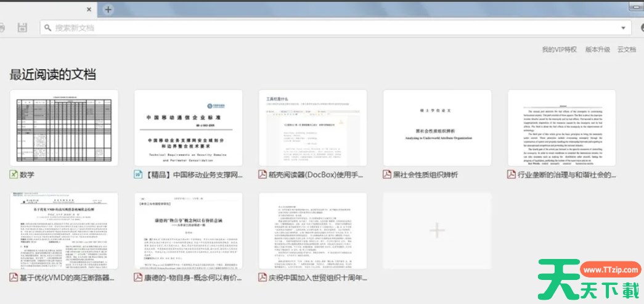
Task: Click the search magnifier icon
Action: [48, 28]
